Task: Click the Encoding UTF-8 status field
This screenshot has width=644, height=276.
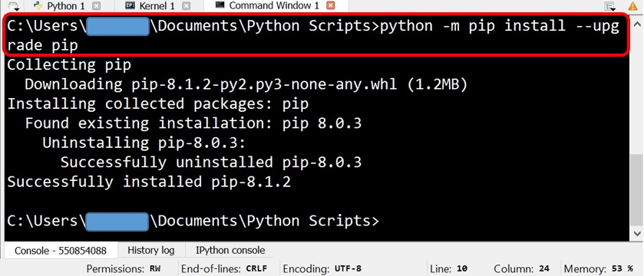Action: 322,269
